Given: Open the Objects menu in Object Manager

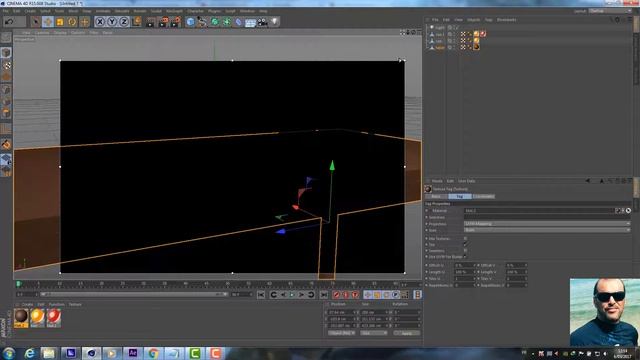Looking at the screenshot, I should click(473, 20).
